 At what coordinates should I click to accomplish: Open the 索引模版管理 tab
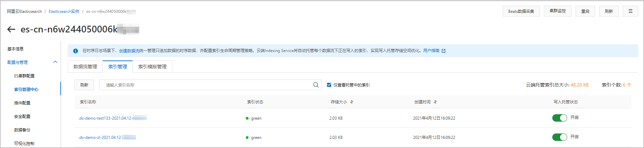point(152,67)
